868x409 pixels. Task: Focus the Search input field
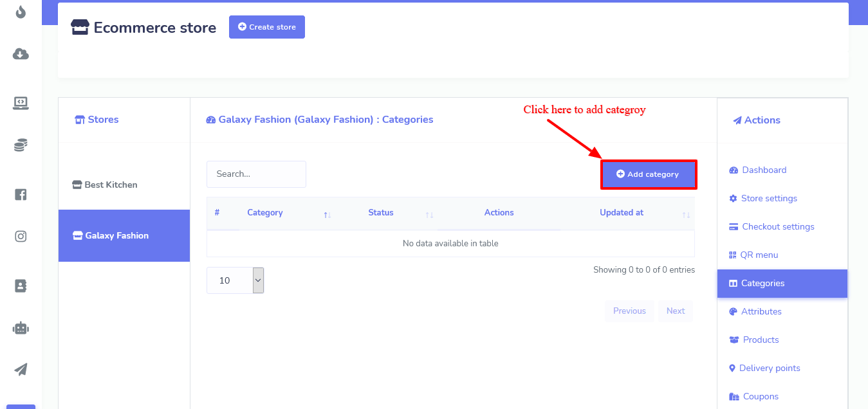pyautogui.click(x=256, y=174)
